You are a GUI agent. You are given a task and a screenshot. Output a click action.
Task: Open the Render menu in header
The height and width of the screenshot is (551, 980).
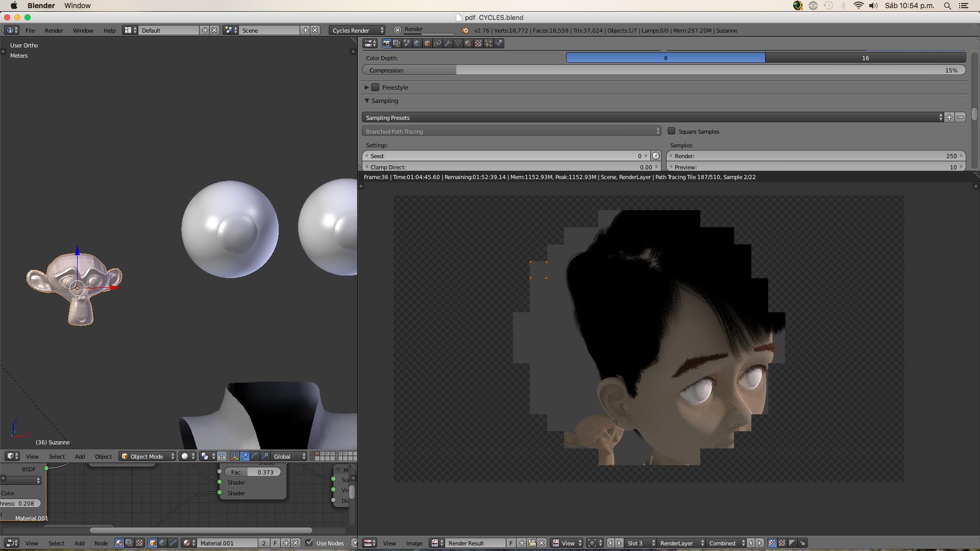(54, 30)
